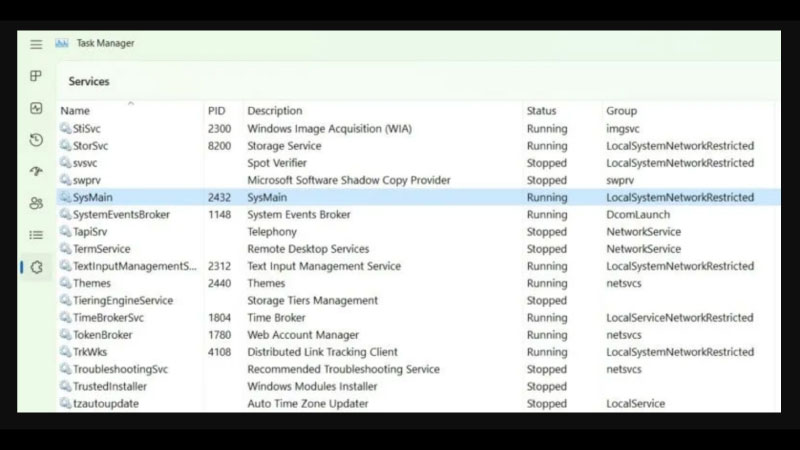The width and height of the screenshot is (800, 450).
Task: Click the imgsvc group cell
Action: click(x=622, y=129)
